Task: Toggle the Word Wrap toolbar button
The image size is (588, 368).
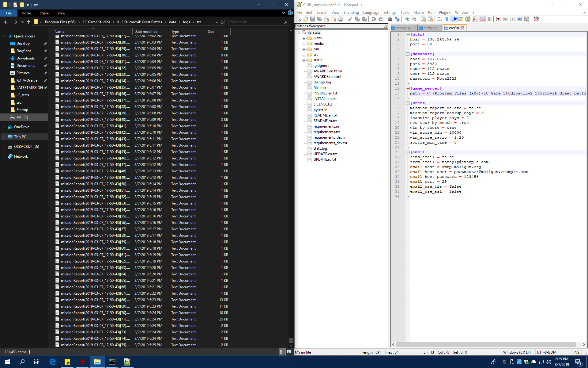Action: pyautogui.click(x=439, y=19)
